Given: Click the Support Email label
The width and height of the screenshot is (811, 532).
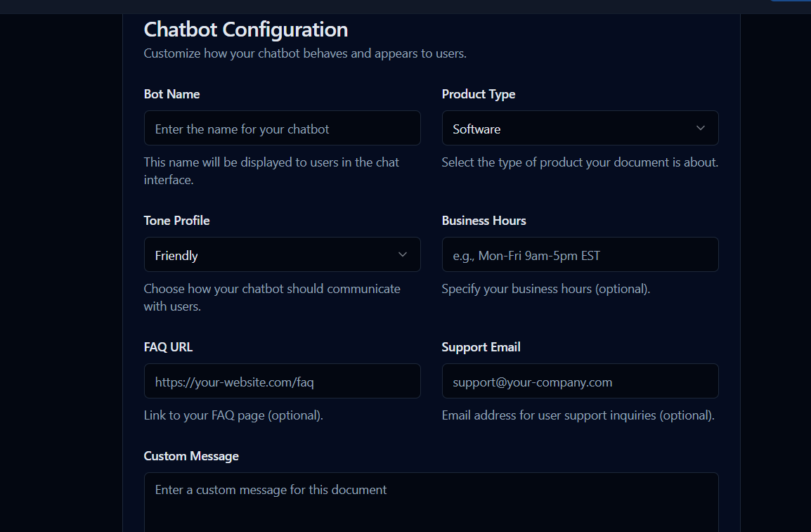Looking at the screenshot, I should tap(481, 346).
